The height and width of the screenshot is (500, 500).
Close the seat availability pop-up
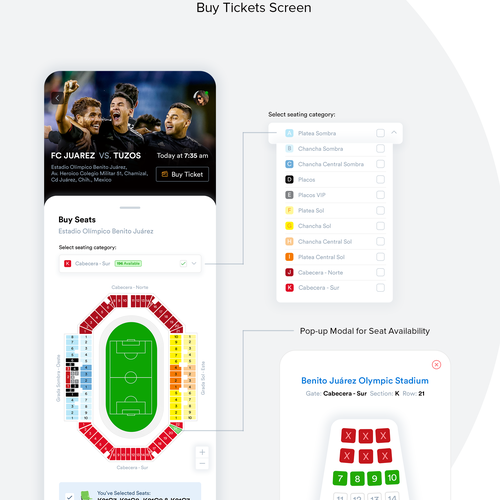pos(436,364)
